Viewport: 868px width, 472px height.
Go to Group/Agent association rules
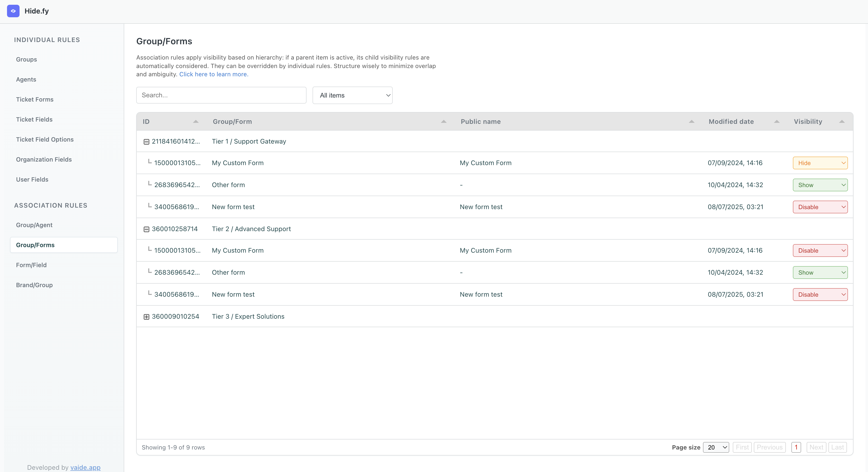point(34,225)
